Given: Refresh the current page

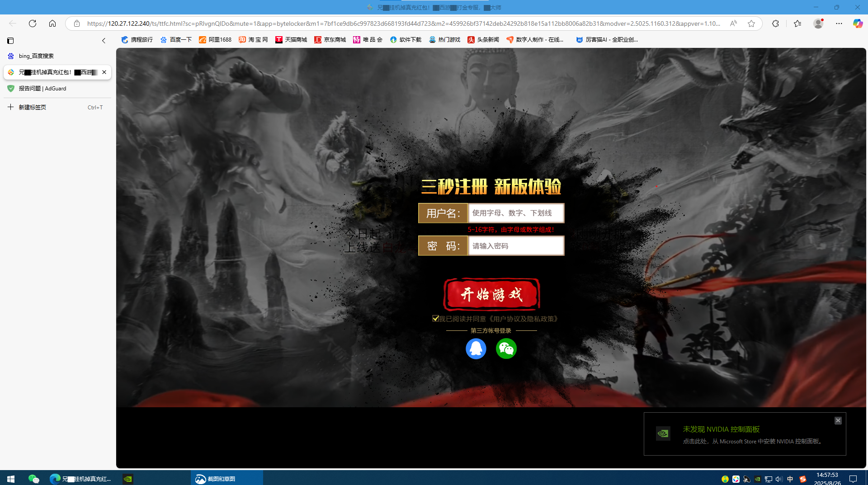Looking at the screenshot, I should [x=33, y=24].
